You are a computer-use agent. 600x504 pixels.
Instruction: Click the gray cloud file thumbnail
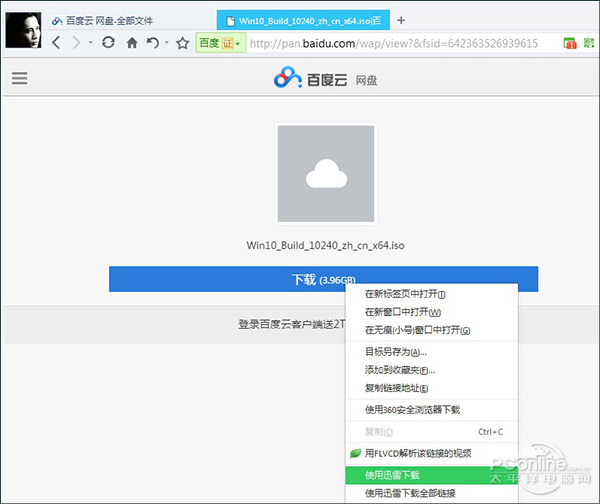coord(326,174)
